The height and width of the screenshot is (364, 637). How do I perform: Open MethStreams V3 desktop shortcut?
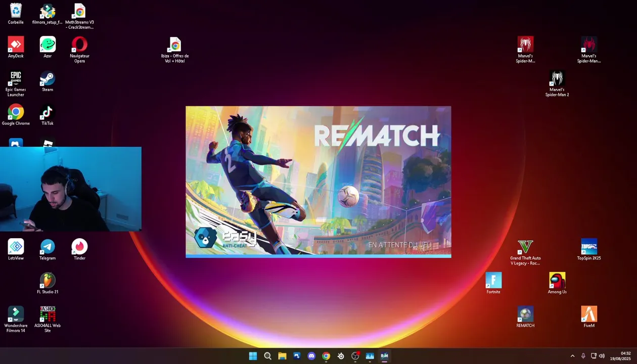tap(79, 16)
